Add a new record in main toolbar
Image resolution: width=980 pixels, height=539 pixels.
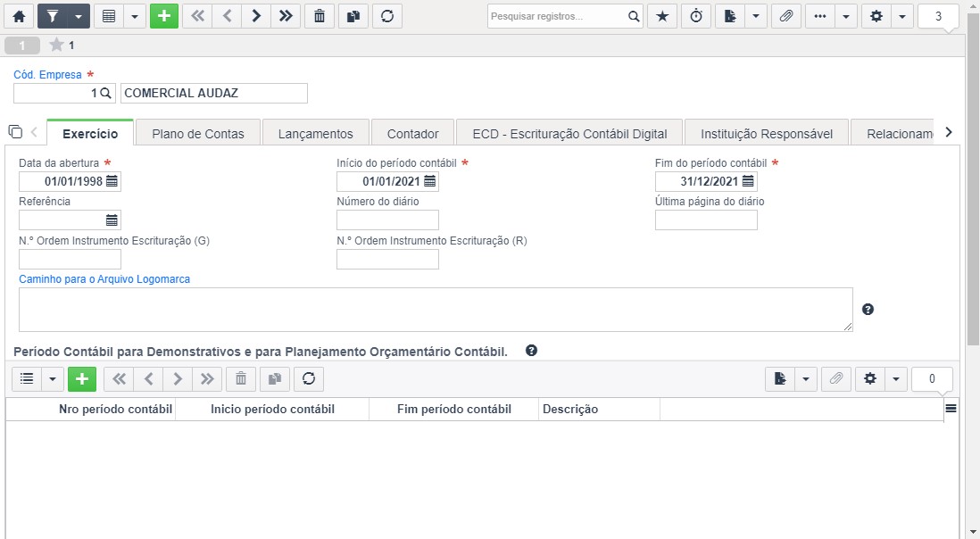(x=163, y=16)
